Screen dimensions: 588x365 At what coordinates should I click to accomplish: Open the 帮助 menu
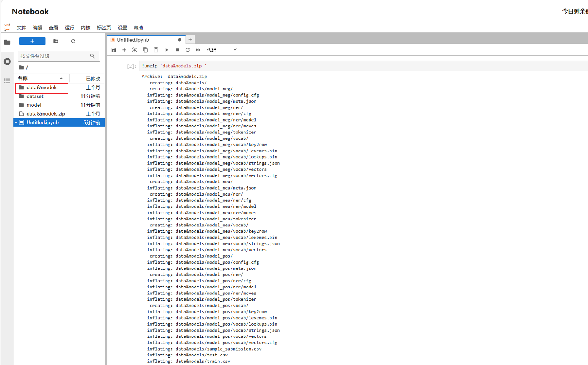(138, 28)
